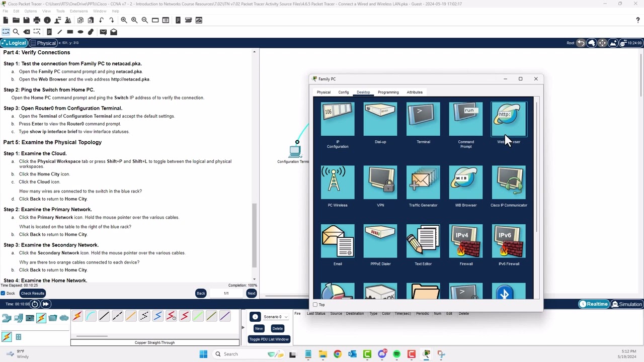Choose the Connections lightning device category

coord(41,318)
